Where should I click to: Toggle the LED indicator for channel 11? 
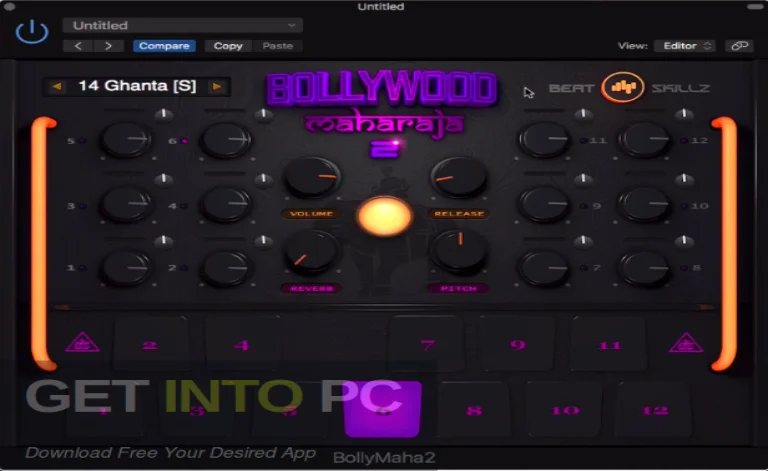[x=584, y=141]
